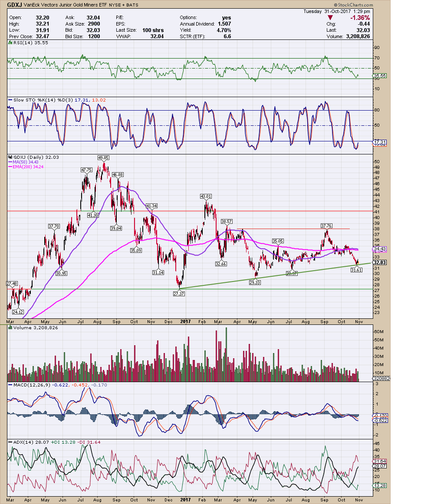Click the StockCharts.com watermark text
Screen dimensions: 434x504
click(353, 5)
